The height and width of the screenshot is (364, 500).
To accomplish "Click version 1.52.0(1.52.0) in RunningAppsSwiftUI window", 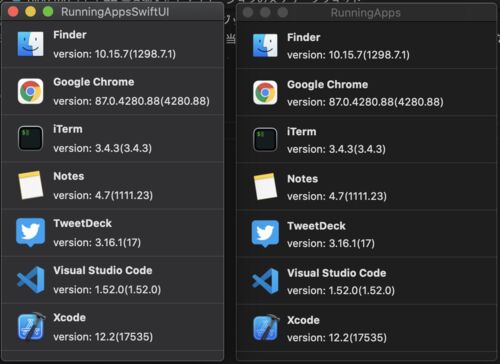I will click(107, 290).
